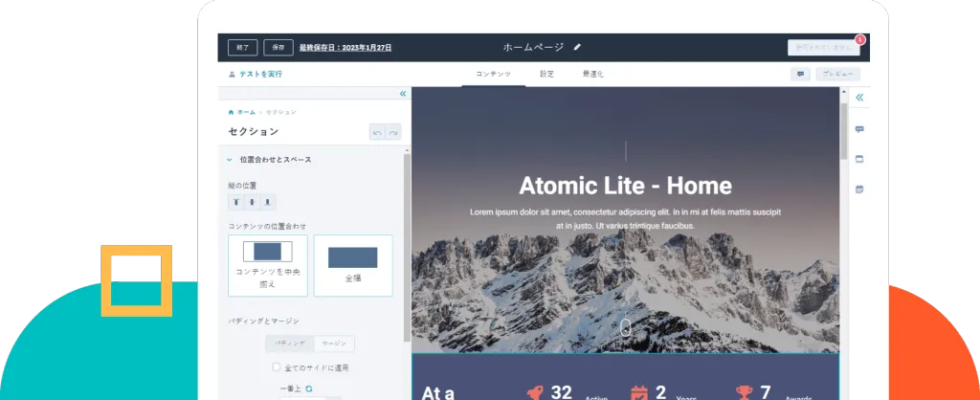
Task: Click the calendar icon next to 2 Years
Action: tap(640, 392)
